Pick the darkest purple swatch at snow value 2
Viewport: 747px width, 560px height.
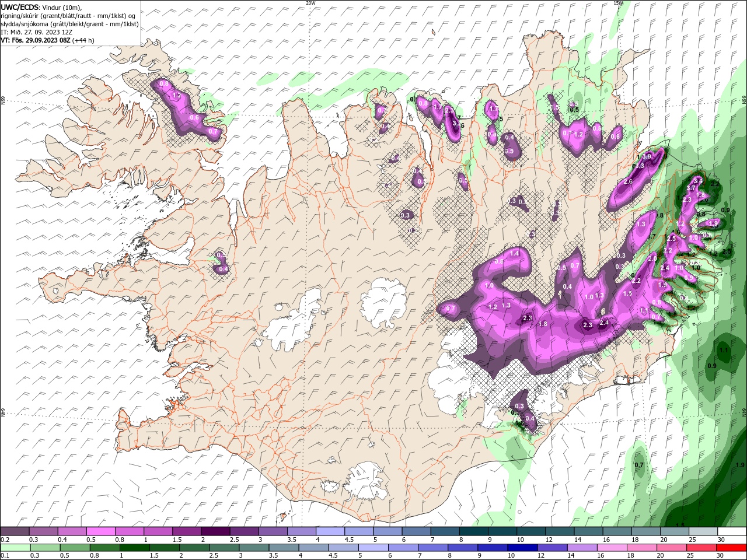[215, 531]
